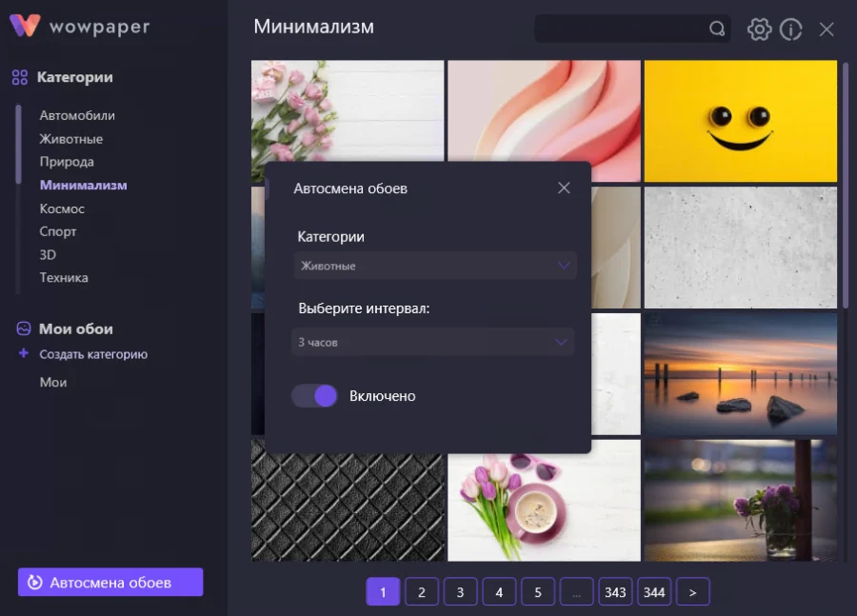The height and width of the screenshot is (616, 857).
Task: Open the interval dropdown showing 3 часов
Action: [x=433, y=342]
